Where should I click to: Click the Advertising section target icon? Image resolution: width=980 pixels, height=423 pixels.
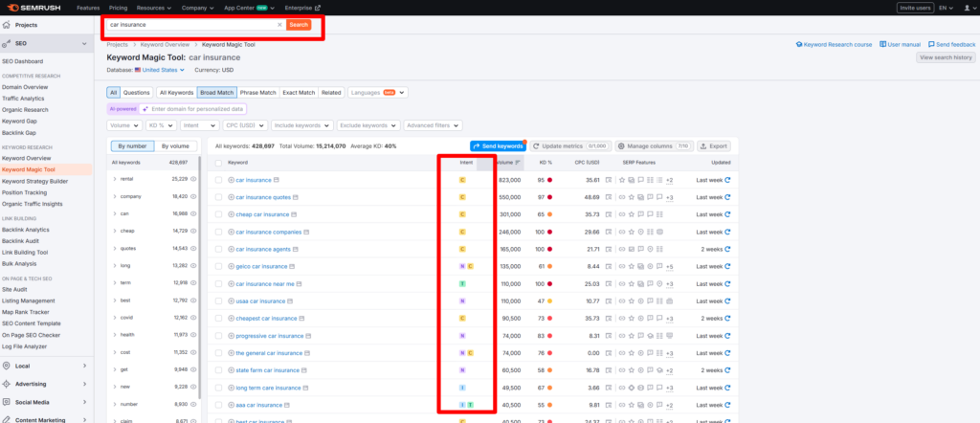(x=7, y=385)
